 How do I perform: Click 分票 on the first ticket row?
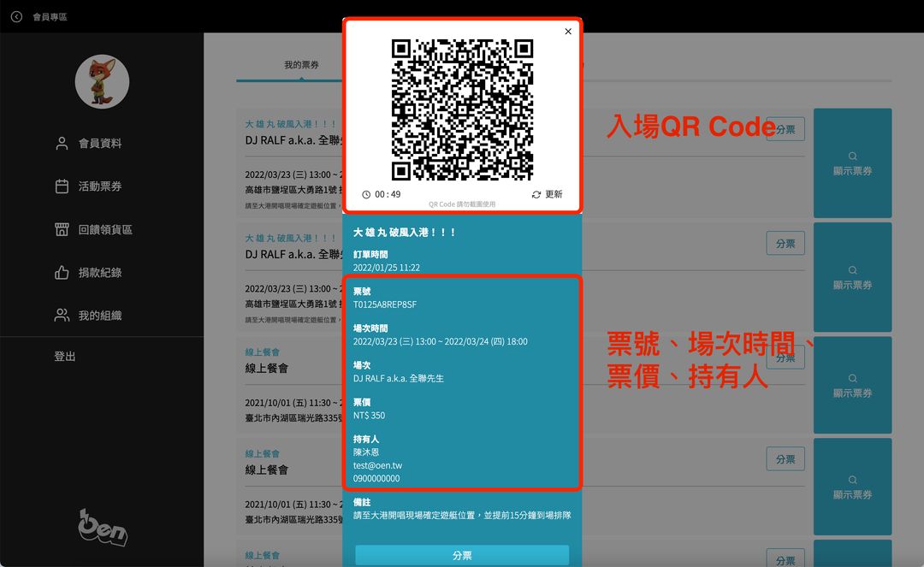point(785,129)
